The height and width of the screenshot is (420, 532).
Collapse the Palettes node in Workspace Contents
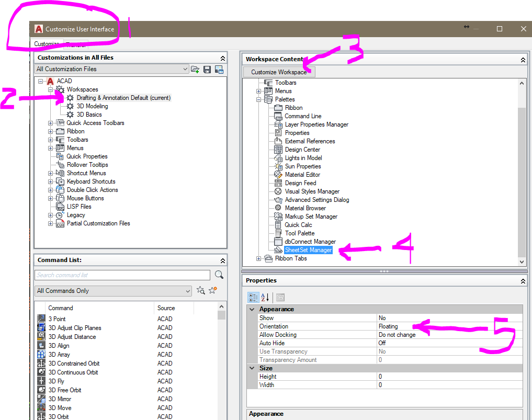coord(258,99)
